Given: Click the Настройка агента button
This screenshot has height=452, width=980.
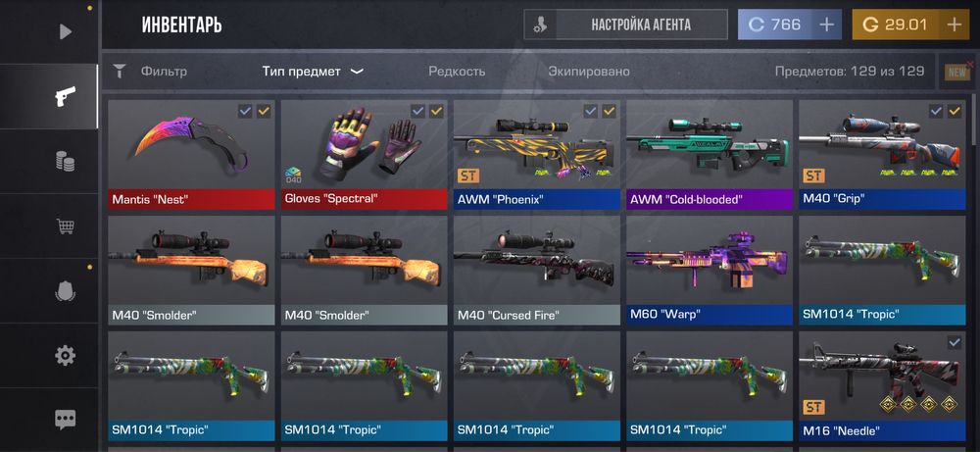Looking at the screenshot, I should point(625,25).
